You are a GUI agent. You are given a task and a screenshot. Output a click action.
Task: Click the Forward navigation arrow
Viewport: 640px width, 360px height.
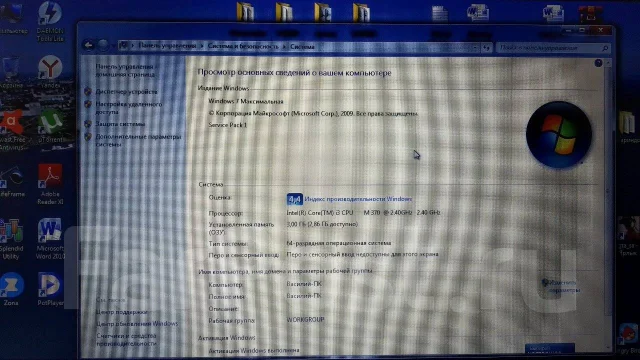103,45
